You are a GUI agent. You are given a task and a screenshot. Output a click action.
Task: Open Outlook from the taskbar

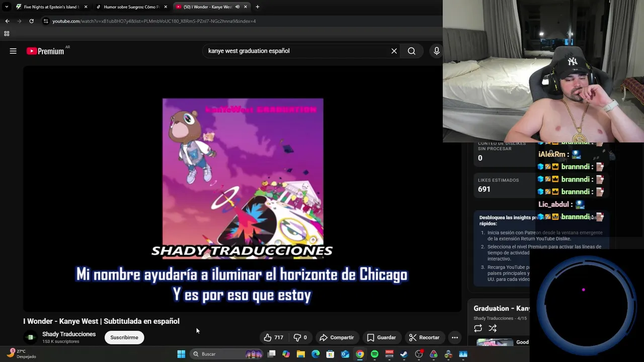click(x=345, y=354)
